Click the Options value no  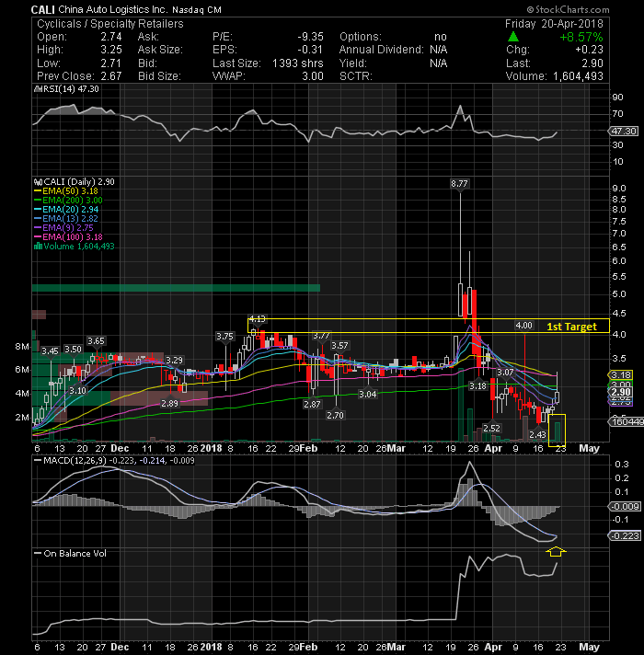440,37
